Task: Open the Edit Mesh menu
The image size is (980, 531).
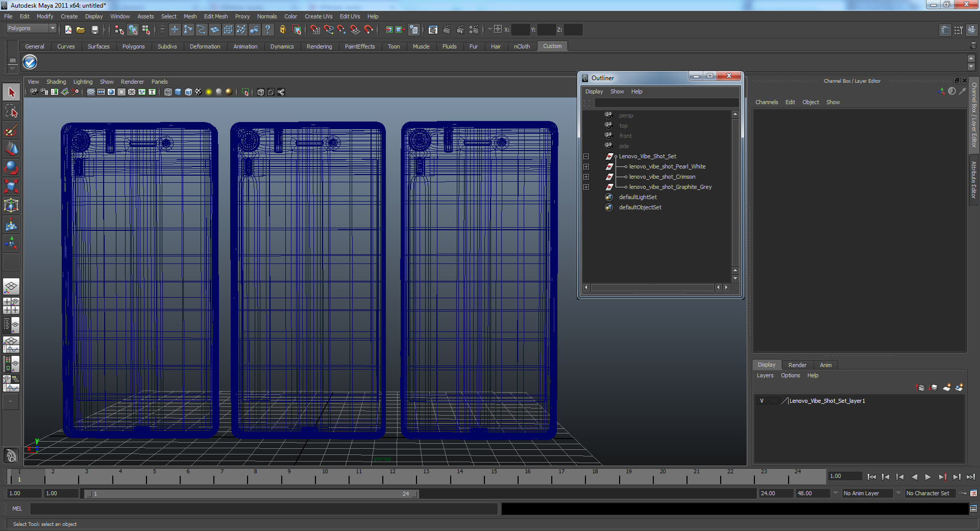Action: (216, 16)
